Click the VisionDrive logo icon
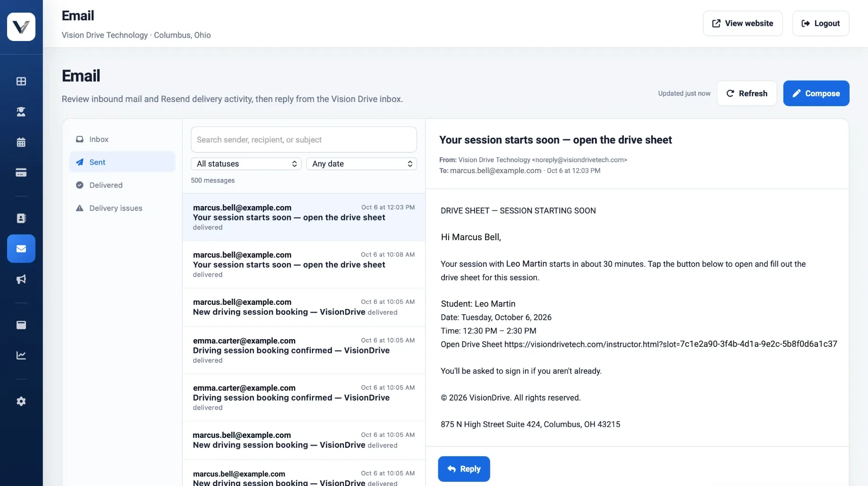The image size is (868, 486). 21,27
